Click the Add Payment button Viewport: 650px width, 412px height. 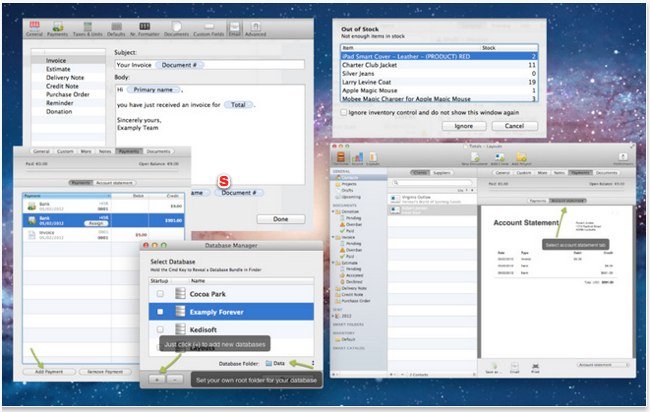coord(46,372)
